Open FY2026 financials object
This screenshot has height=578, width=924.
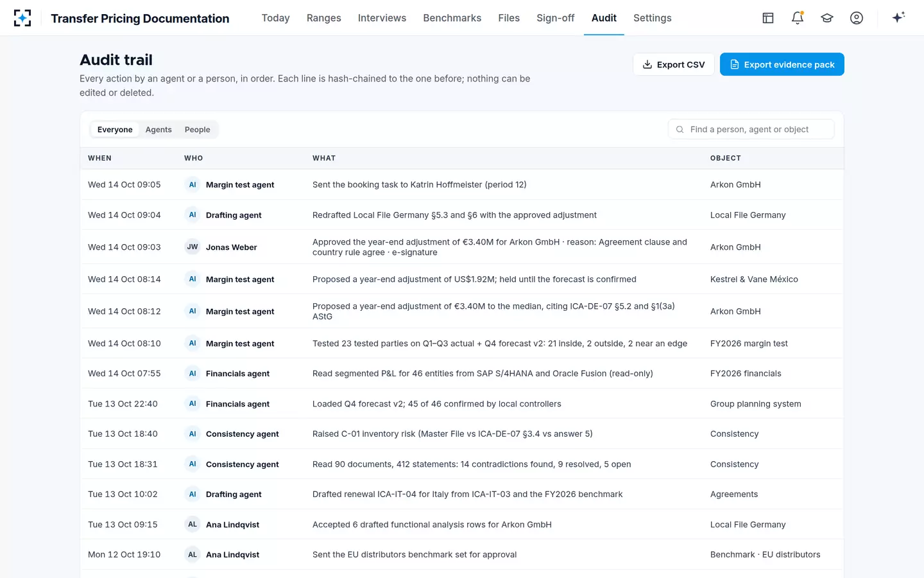point(746,374)
